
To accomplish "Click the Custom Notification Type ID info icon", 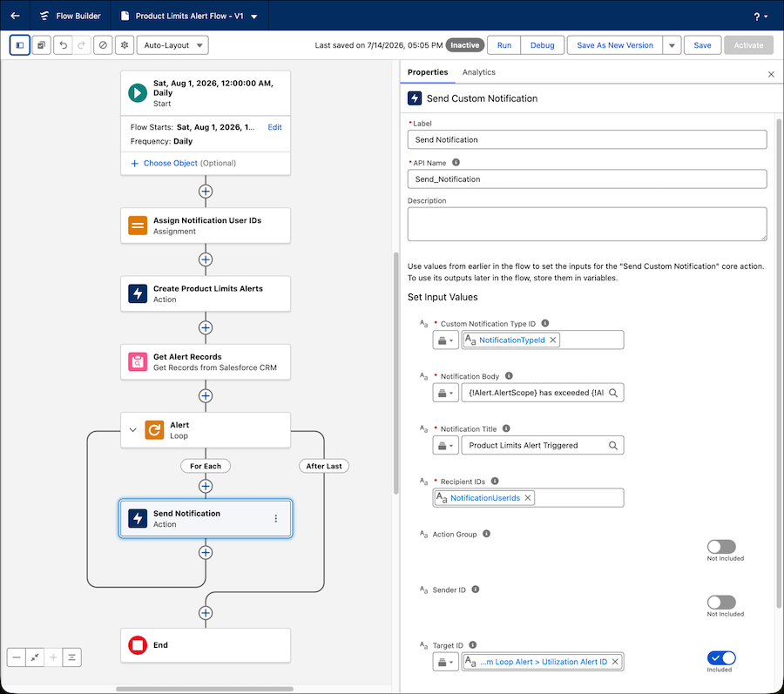I will pos(545,323).
